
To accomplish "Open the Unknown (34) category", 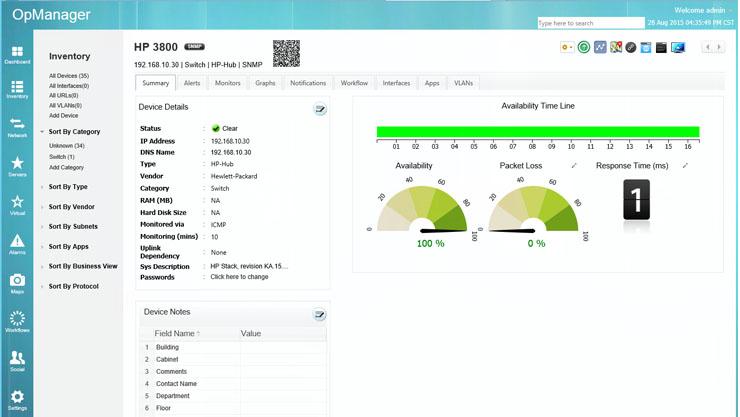I will (x=67, y=146).
